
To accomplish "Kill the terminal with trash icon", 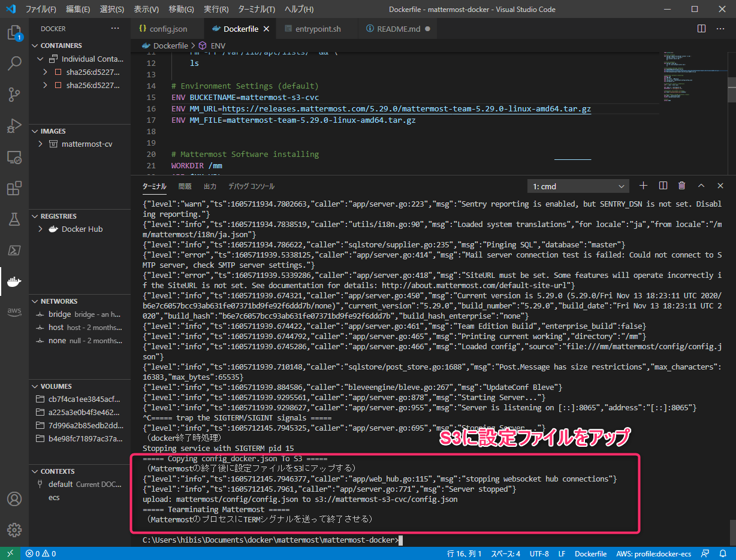I will pyautogui.click(x=682, y=186).
